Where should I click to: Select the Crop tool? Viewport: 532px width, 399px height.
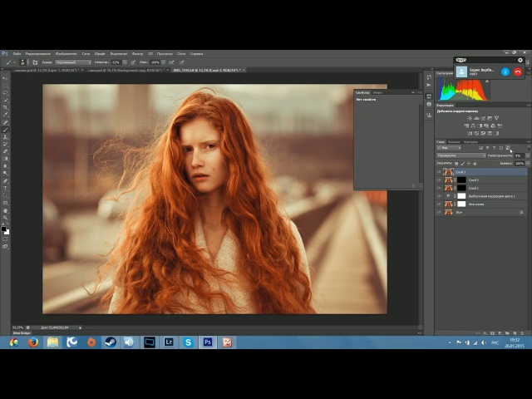6,107
